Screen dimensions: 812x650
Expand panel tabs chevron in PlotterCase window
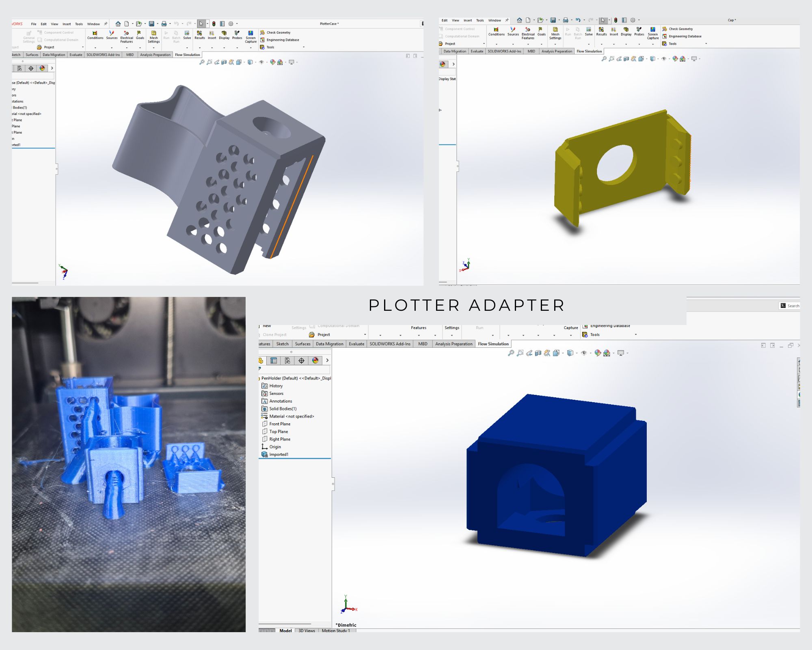click(52, 68)
